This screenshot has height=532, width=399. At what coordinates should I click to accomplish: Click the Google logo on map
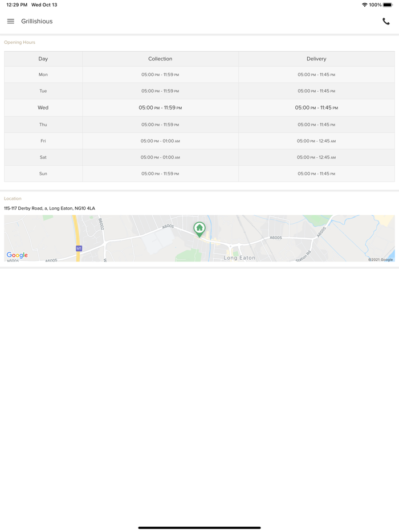coord(17,255)
